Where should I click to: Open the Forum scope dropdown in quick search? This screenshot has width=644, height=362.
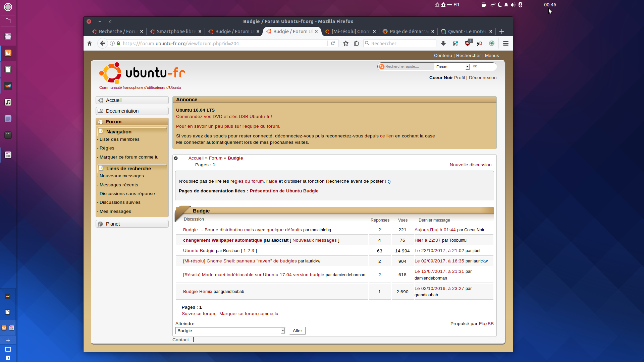tap(452, 67)
